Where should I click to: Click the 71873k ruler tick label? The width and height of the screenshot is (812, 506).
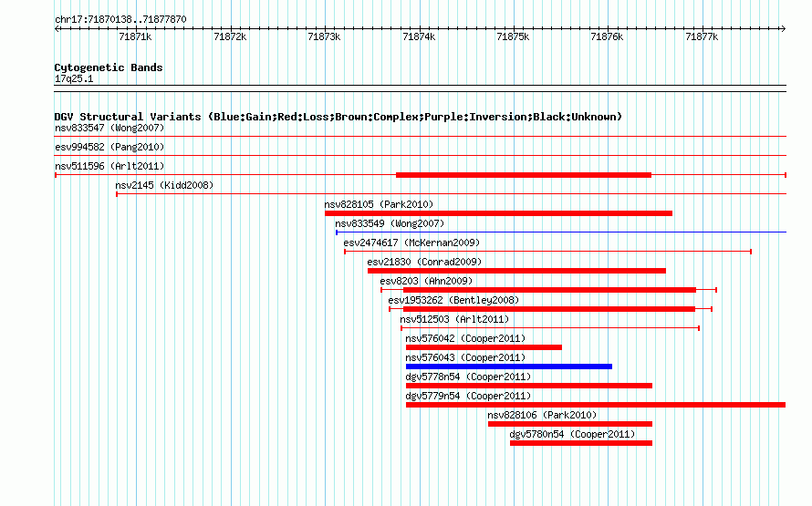coord(324,36)
